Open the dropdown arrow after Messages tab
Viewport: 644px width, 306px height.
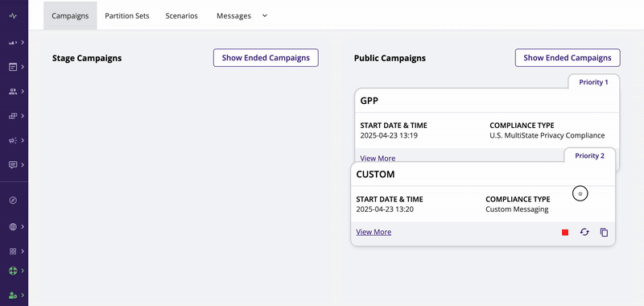[265, 15]
